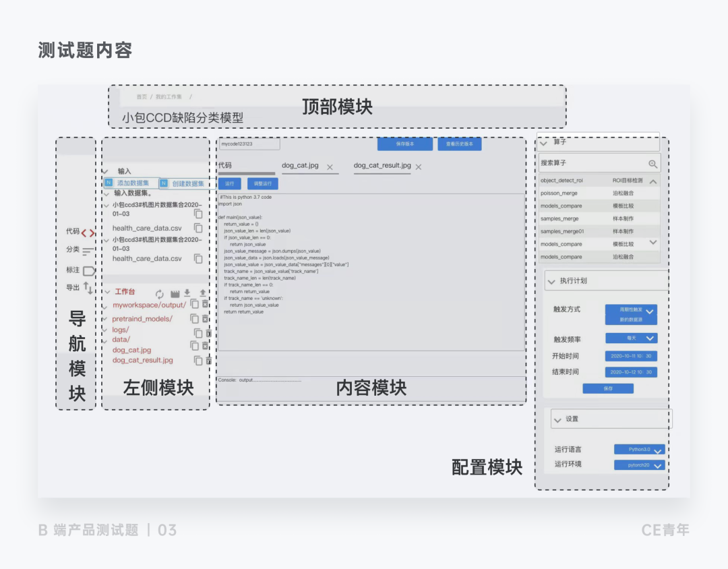Screen dimensions: 728x569
Task: Select the 代码 tab in editor
Action: click(x=225, y=166)
